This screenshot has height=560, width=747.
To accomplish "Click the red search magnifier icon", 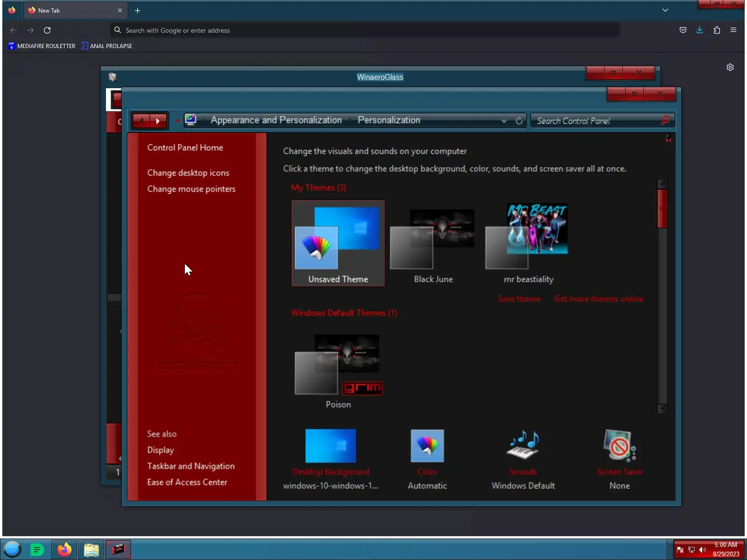I will coord(665,120).
